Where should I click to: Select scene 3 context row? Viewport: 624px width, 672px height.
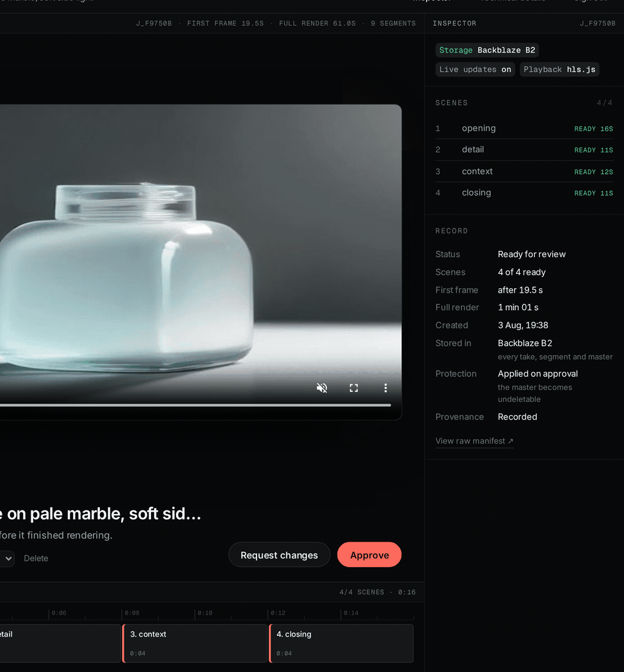pyautogui.click(x=524, y=172)
